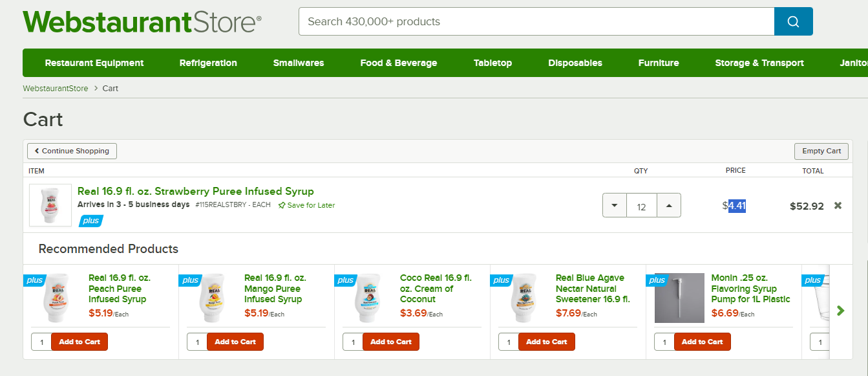
Task: Click the next arrow of Recommended Products carousel
Action: pyautogui.click(x=840, y=311)
